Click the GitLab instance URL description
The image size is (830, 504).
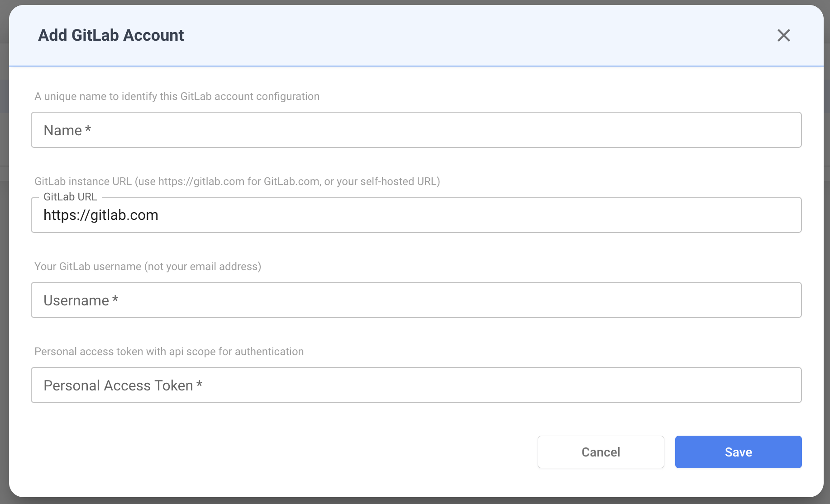pyautogui.click(x=237, y=181)
